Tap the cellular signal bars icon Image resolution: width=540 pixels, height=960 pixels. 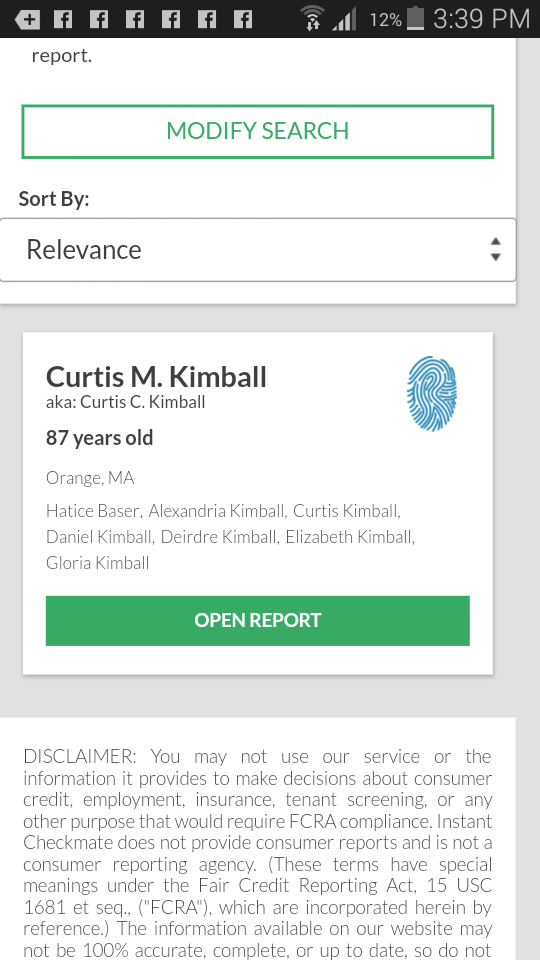click(345, 20)
